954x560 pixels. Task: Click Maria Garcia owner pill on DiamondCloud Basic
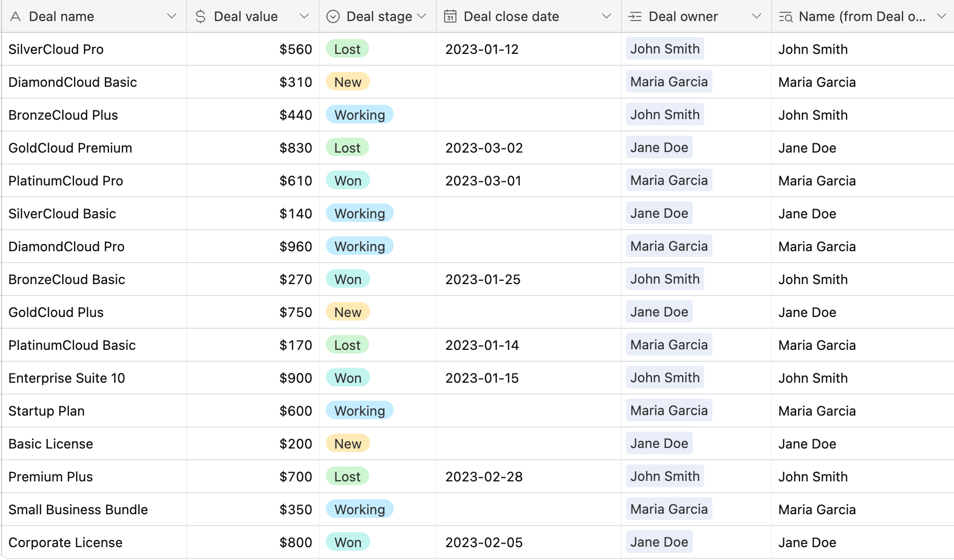[x=669, y=81]
